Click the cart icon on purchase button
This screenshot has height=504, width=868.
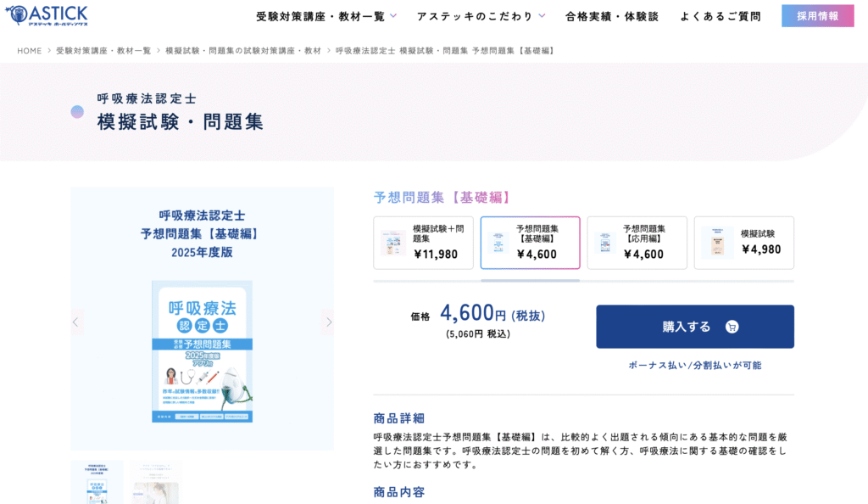pos(732,327)
